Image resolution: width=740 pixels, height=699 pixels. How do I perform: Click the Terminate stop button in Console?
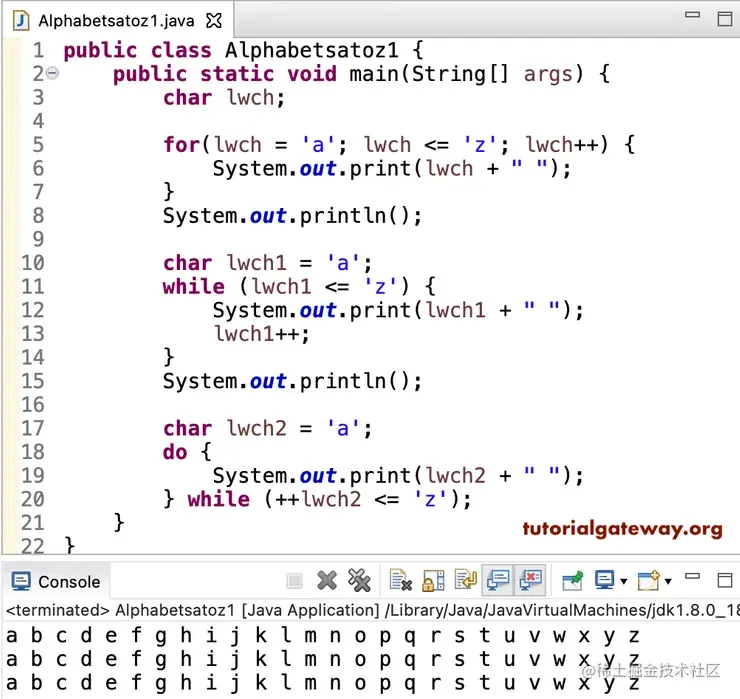pos(294,581)
